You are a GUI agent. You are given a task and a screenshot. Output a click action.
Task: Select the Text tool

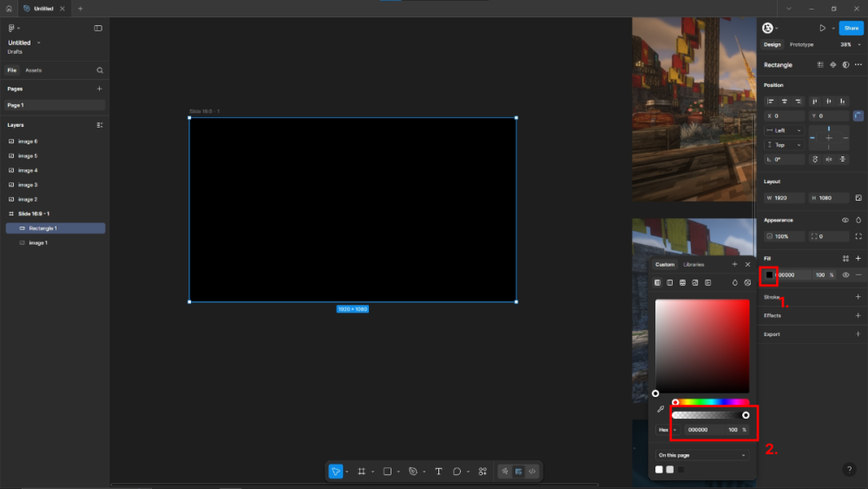coord(438,471)
